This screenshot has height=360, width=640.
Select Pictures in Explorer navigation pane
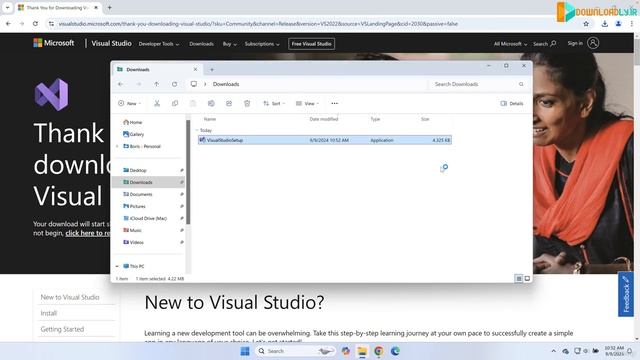134,206
